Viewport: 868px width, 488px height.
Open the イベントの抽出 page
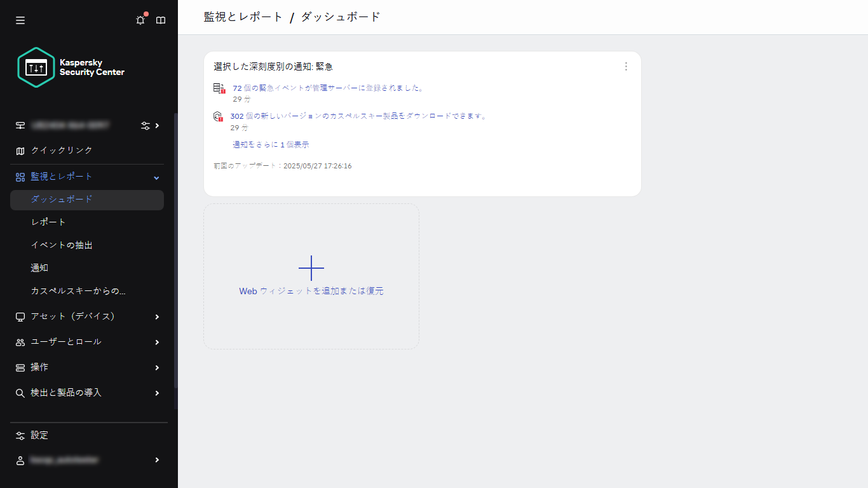tap(61, 245)
